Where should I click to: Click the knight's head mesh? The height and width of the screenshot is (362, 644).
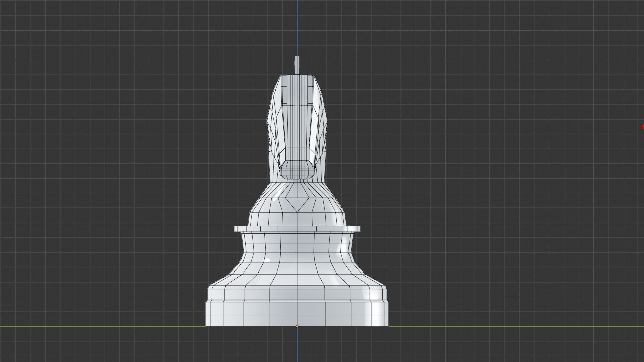click(297, 127)
